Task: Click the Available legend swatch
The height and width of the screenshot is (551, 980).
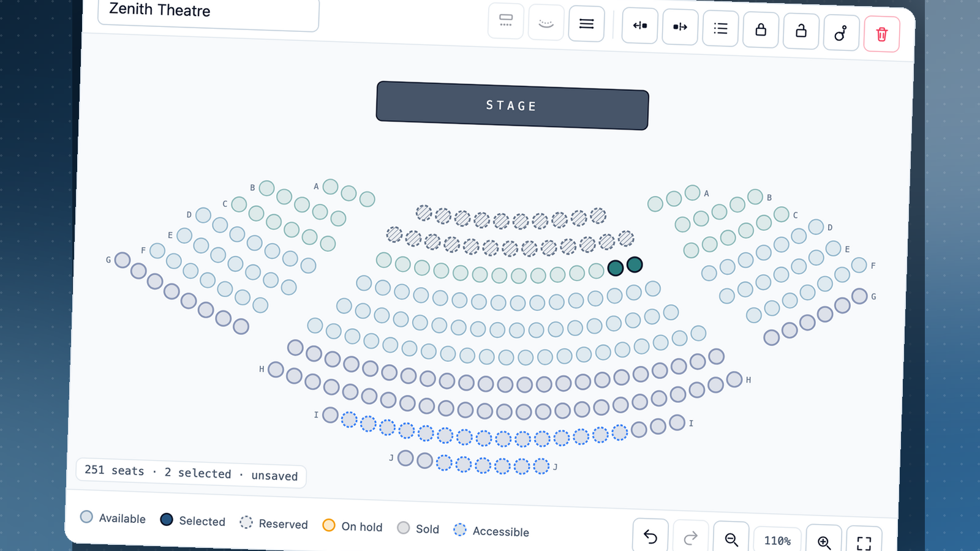Action: coord(86,517)
